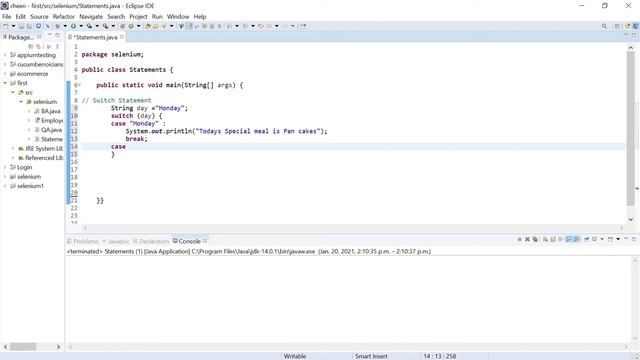Image resolution: width=640 pixels, height=360 pixels.
Task: Collapse the 'src' folder node
Action: click(13, 92)
